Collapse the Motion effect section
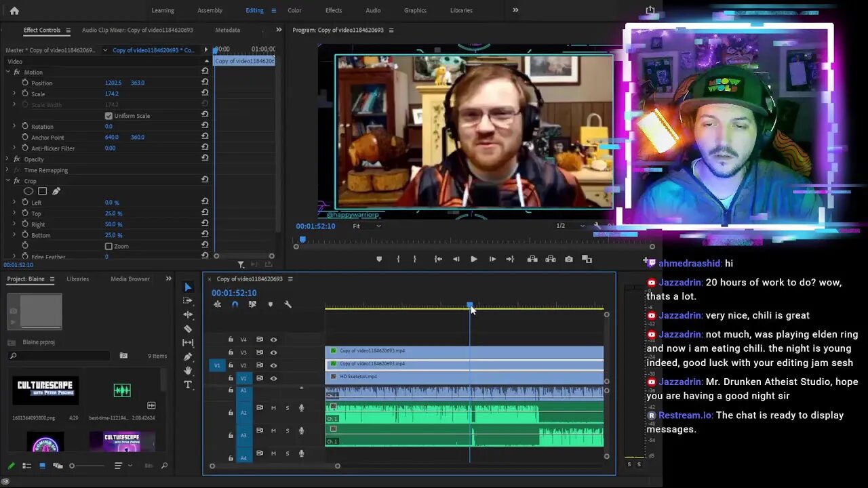868x488 pixels. [7, 72]
